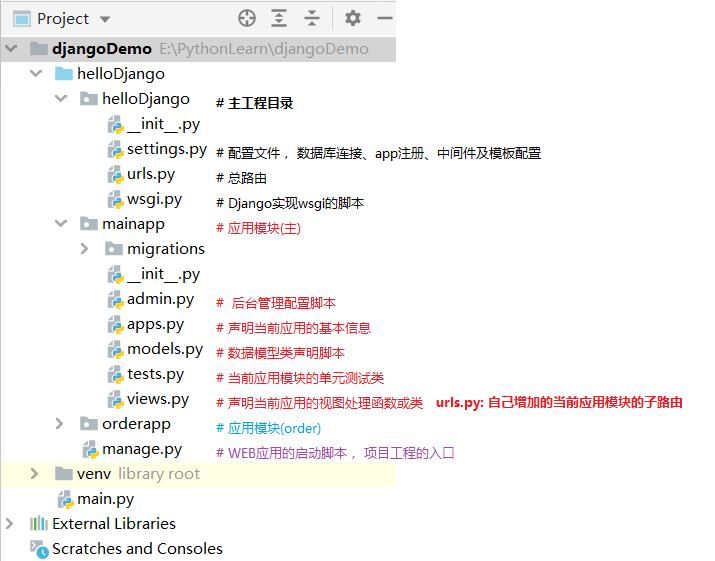
Task: Expand the migrations folder arrow
Action: pyautogui.click(x=84, y=249)
